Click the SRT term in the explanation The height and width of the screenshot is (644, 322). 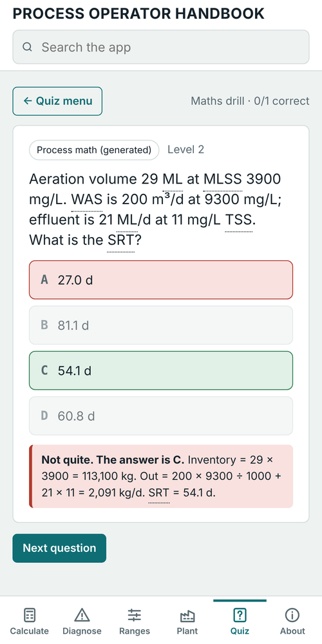click(158, 493)
